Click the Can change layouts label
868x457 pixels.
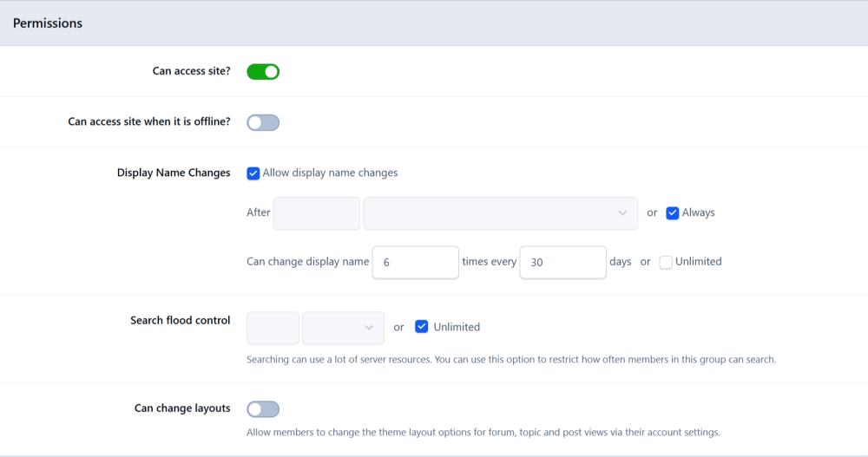(182, 408)
